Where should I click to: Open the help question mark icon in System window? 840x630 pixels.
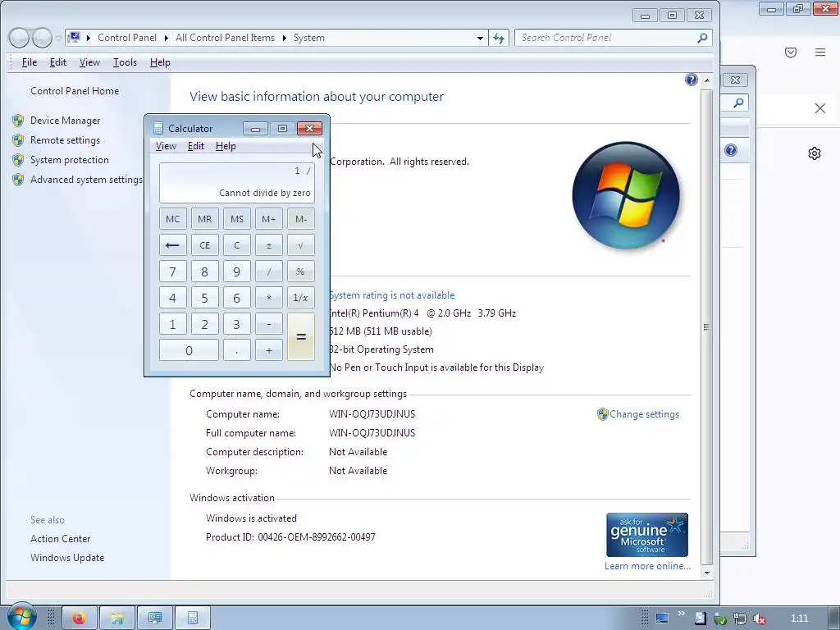[691, 80]
